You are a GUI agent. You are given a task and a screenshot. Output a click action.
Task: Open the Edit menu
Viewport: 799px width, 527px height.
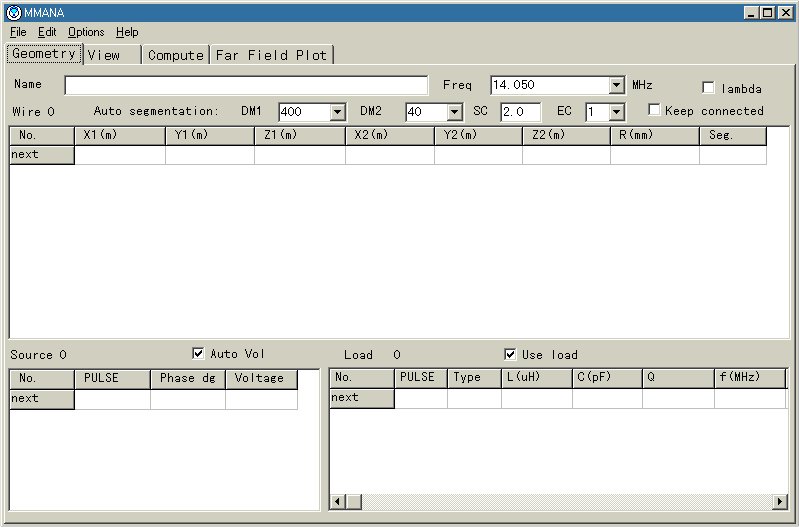tap(47, 32)
